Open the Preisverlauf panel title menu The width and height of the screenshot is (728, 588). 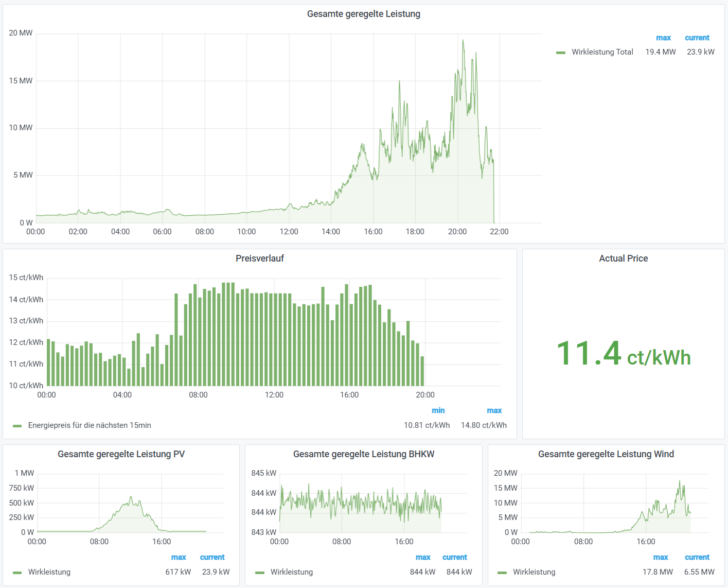click(260, 258)
